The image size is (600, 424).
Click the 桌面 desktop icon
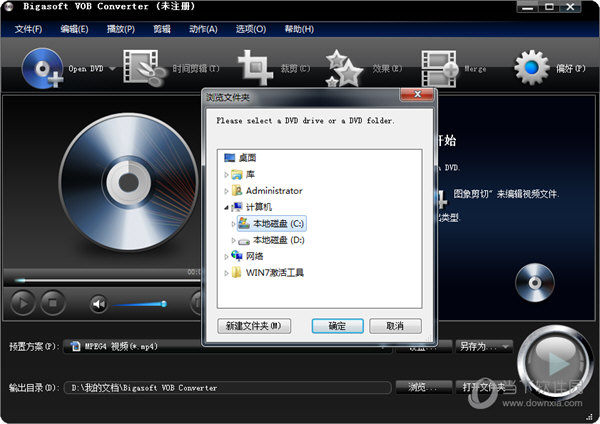coord(230,158)
